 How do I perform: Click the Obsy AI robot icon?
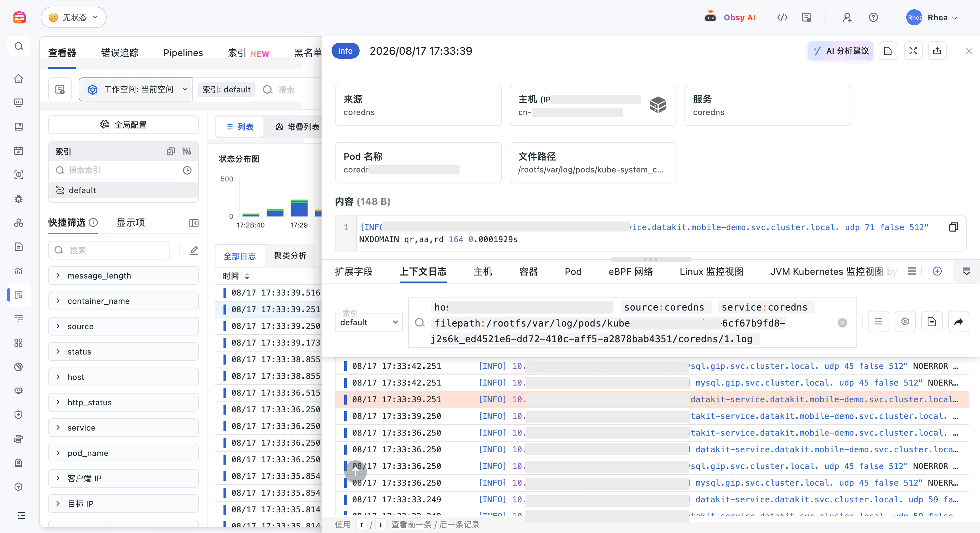710,17
